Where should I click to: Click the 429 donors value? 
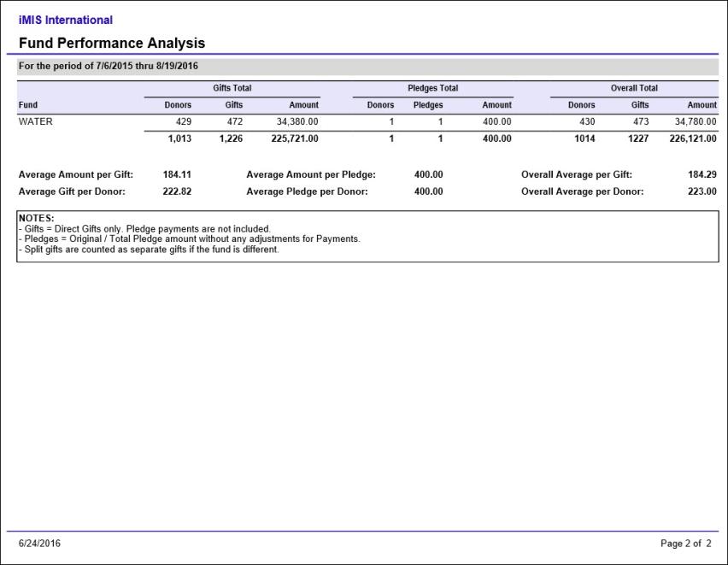coord(184,121)
